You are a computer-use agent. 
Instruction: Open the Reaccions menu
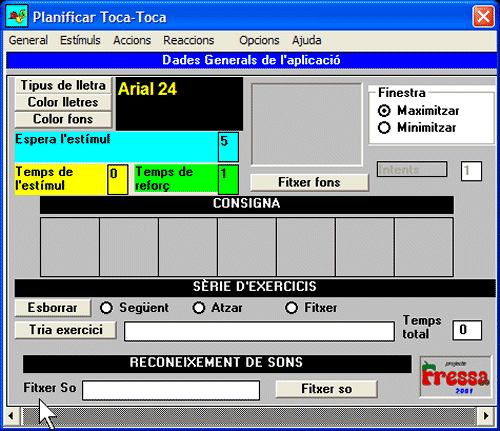pos(189,40)
